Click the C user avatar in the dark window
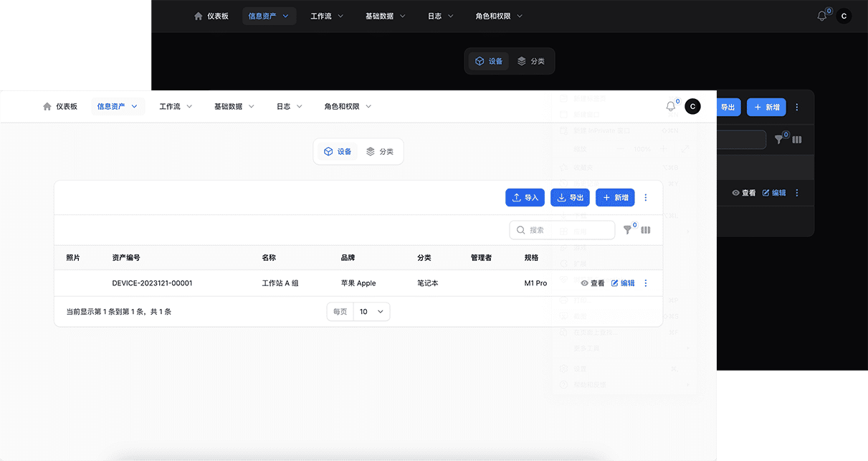This screenshot has width=868, height=461. 844,16
